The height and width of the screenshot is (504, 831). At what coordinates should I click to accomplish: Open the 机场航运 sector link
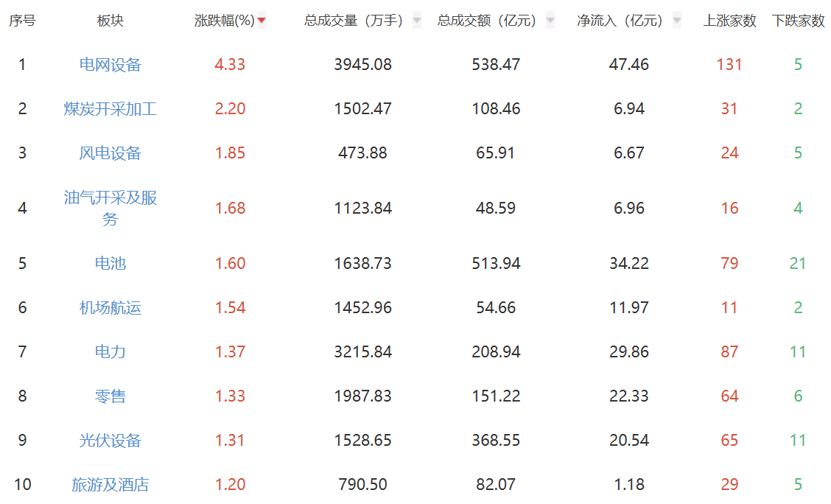pyautogui.click(x=111, y=308)
